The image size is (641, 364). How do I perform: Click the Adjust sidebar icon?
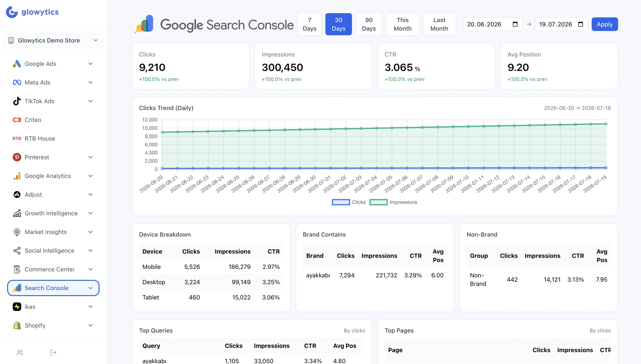click(17, 195)
